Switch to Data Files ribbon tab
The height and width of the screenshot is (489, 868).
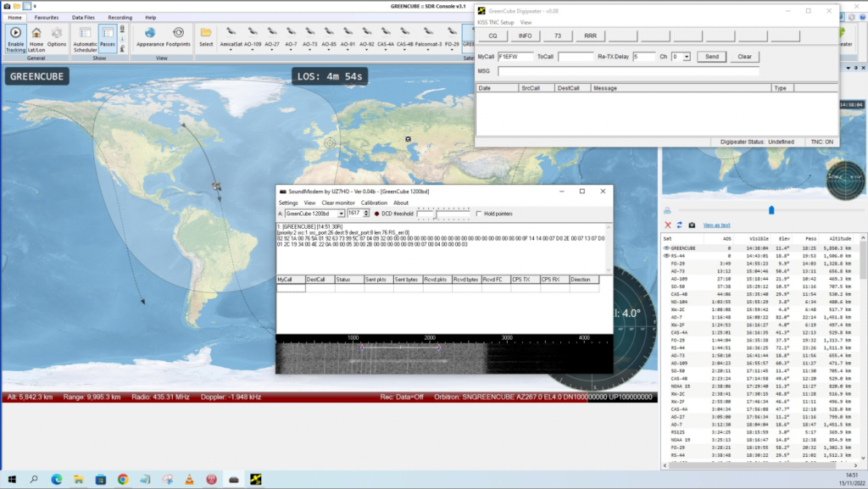pyautogui.click(x=83, y=18)
